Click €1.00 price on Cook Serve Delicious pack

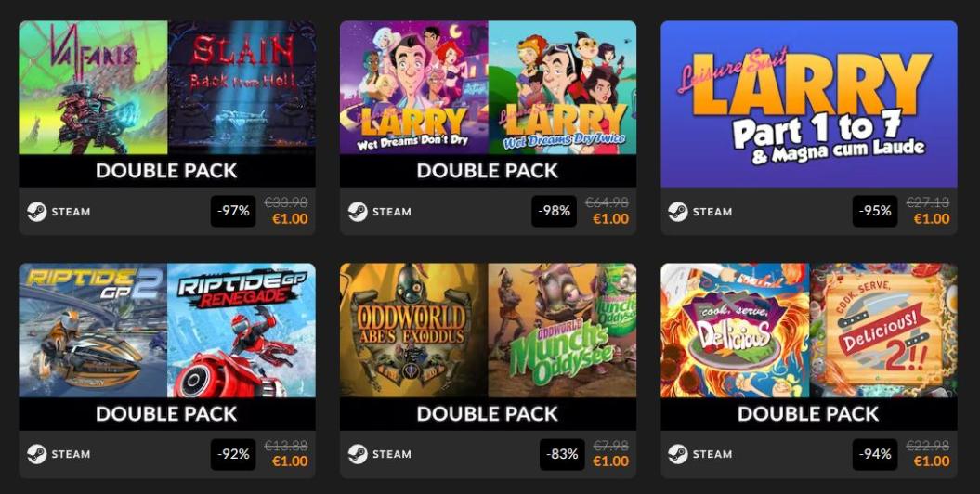932,461
